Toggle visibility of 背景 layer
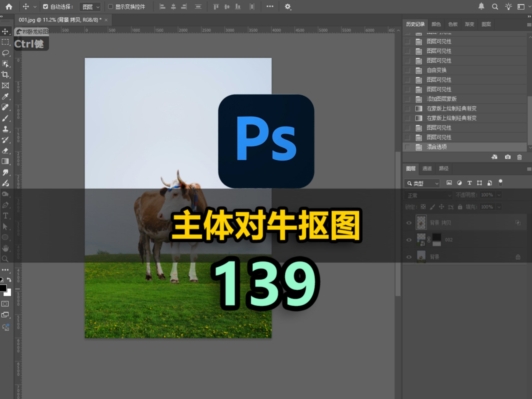Image resolution: width=532 pixels, height=399 pixels. [x=409, y=257]
